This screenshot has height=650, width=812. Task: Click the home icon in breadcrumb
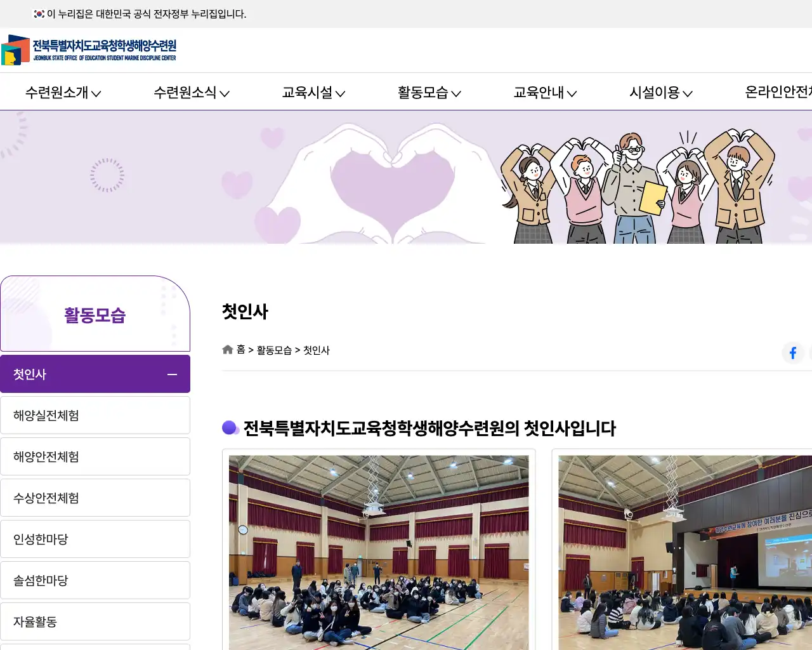(x=228, y=350)
